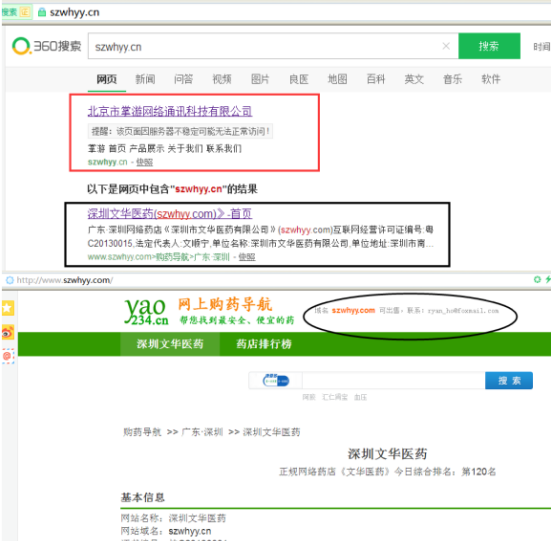The height and width of the screenshot is (541, 551).
Task: Open the 深圳文华医药(szwhyy.com) result link
Action: click(x=170, y=214)
